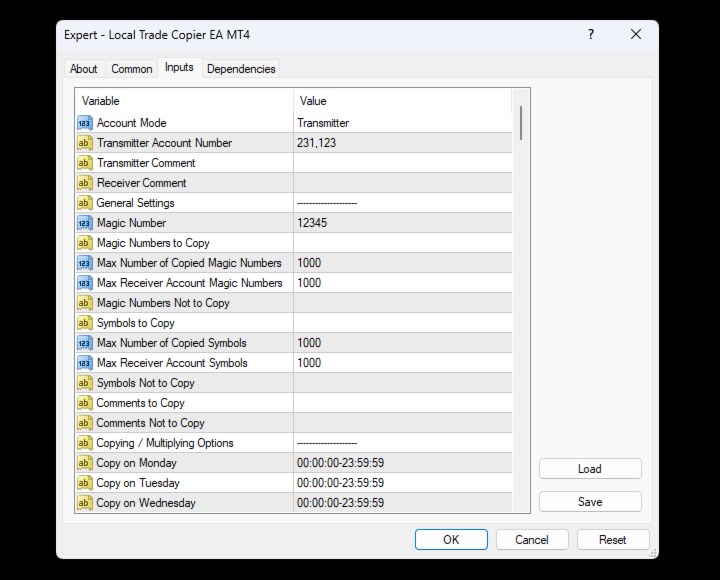
Task: Click the icon beside Copy on Wednesday
Action: [84, 503]
